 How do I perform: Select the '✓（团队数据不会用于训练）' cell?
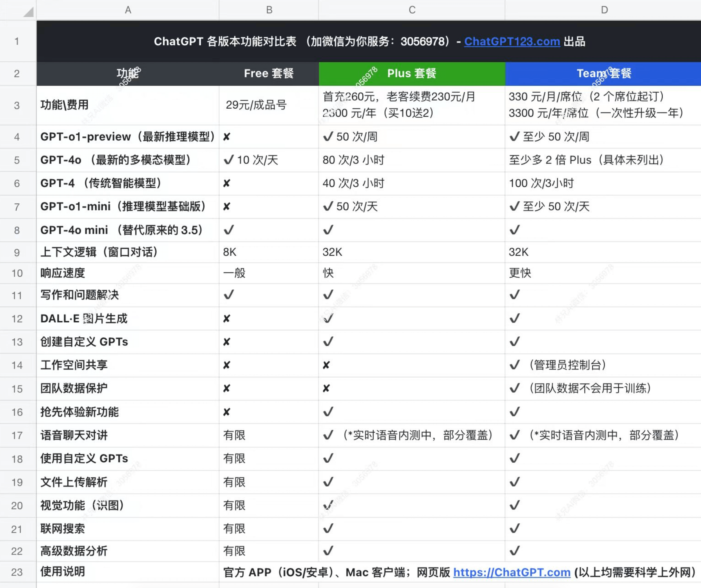click(603, 389)
